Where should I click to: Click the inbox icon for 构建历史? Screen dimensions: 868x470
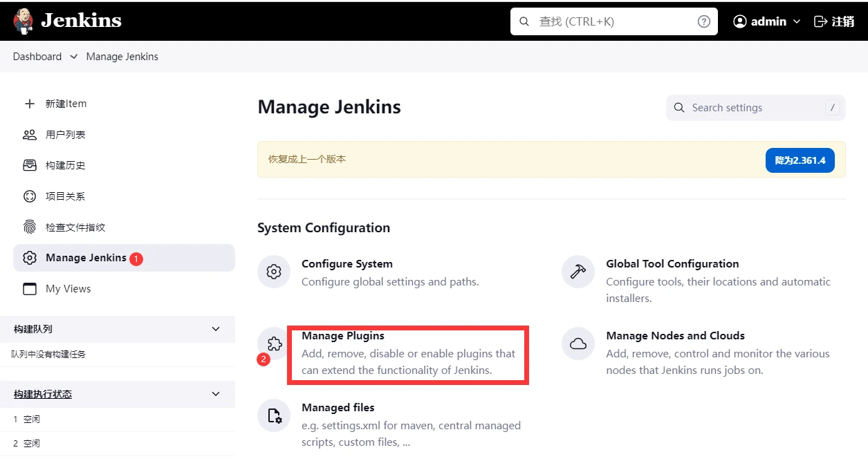coord(30,165)
